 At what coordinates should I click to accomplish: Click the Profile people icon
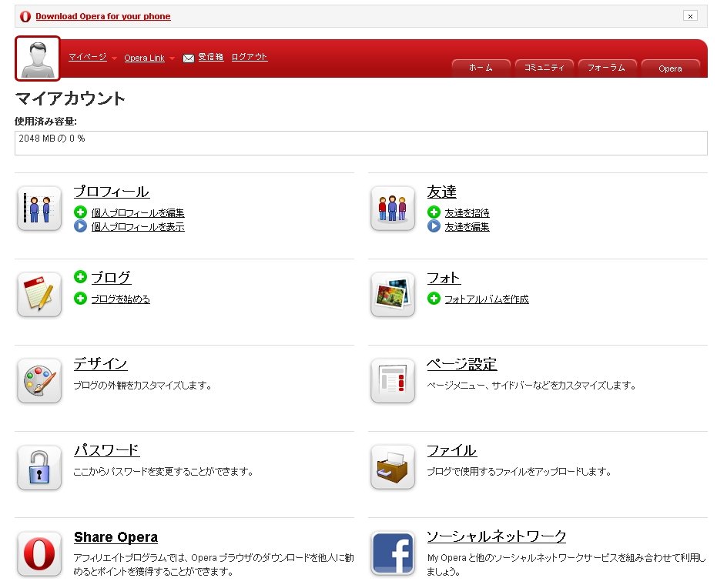(x=39, y=209)
